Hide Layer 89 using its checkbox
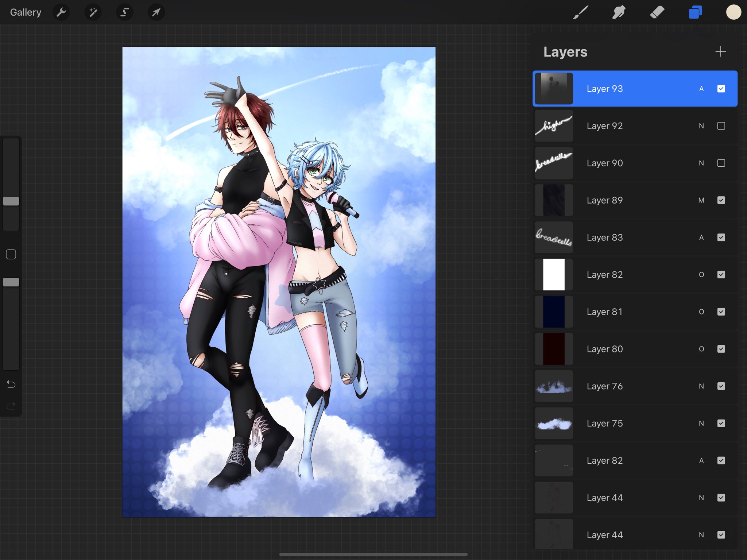Image resolution: width=747 pixels, height=560 pixels. [x=721, y=200]
